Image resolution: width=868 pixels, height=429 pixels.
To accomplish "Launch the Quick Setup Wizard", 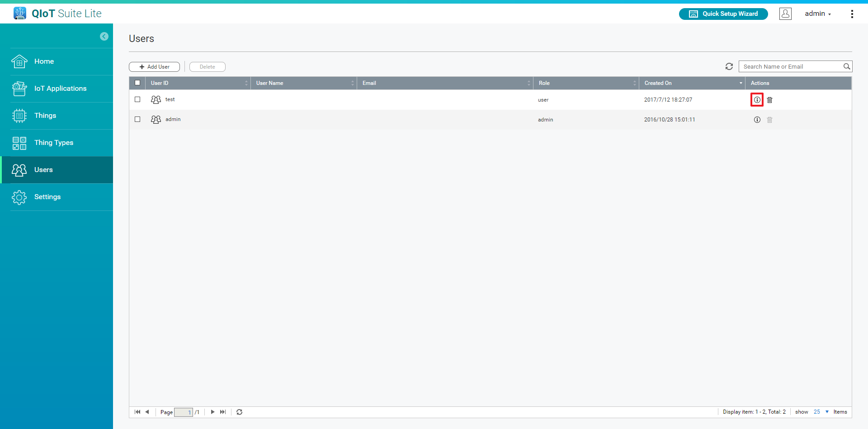I will click(723, 14).
